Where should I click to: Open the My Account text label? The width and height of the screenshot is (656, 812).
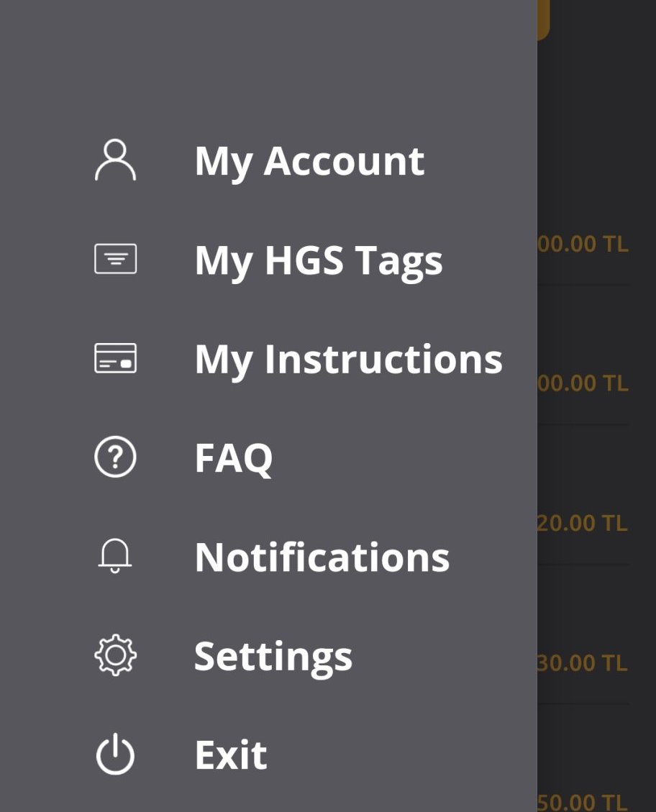click(x=309, y=160)
